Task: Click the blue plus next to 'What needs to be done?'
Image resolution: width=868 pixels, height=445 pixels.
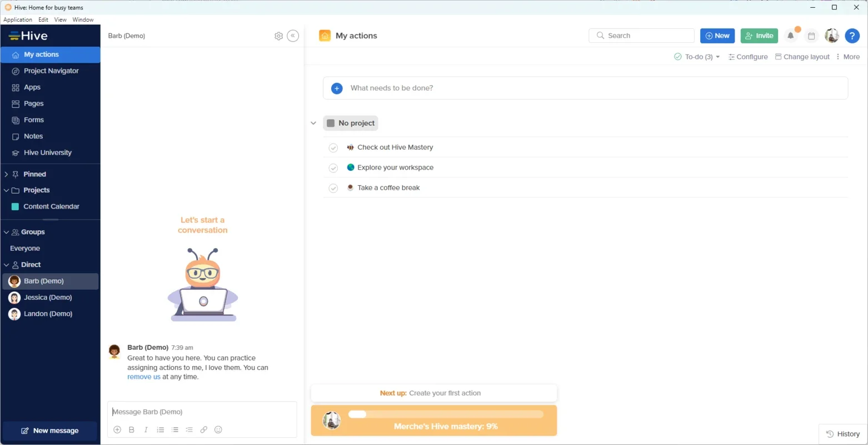Action: tap(337, 88)
